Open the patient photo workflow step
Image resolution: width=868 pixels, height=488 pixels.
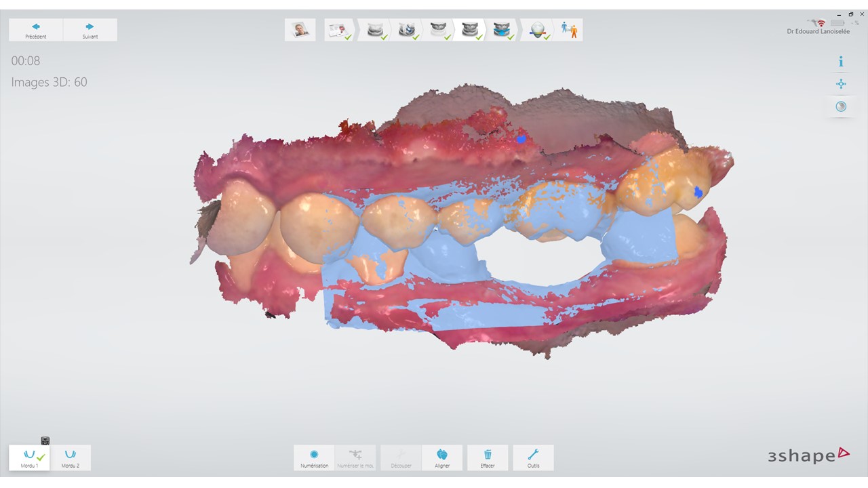[x=300, y=30]
